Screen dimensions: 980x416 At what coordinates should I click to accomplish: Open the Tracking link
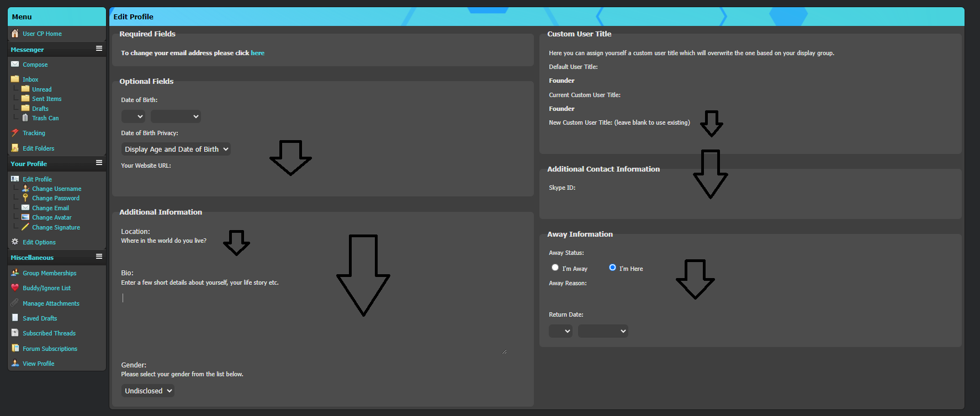click(34, 133)
